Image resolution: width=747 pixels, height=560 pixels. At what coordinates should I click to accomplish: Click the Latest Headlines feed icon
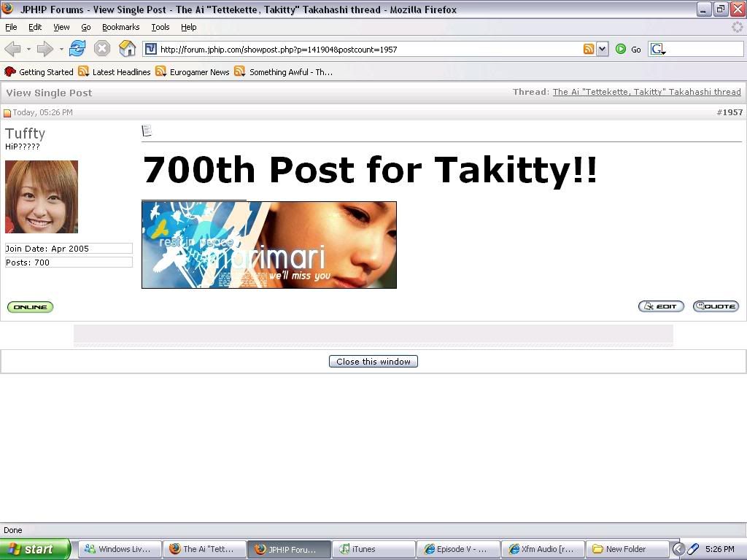pyautogui.click(x=83, y=71)
